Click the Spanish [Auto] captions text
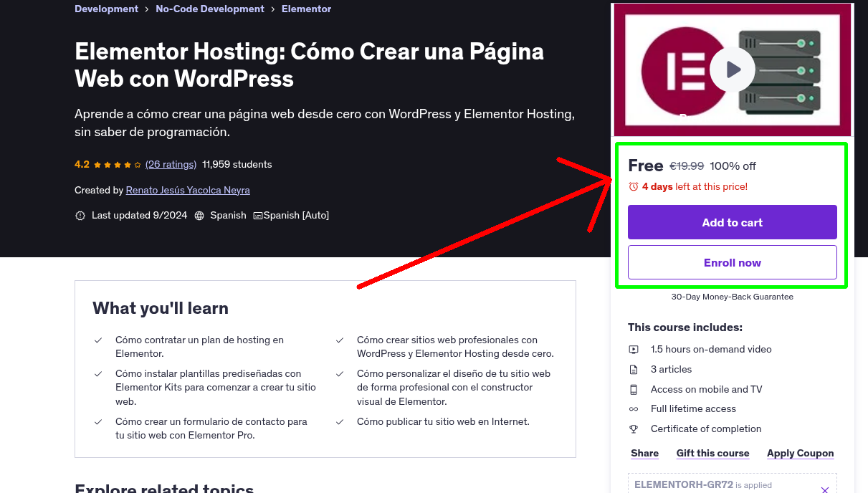 [296, 215]
